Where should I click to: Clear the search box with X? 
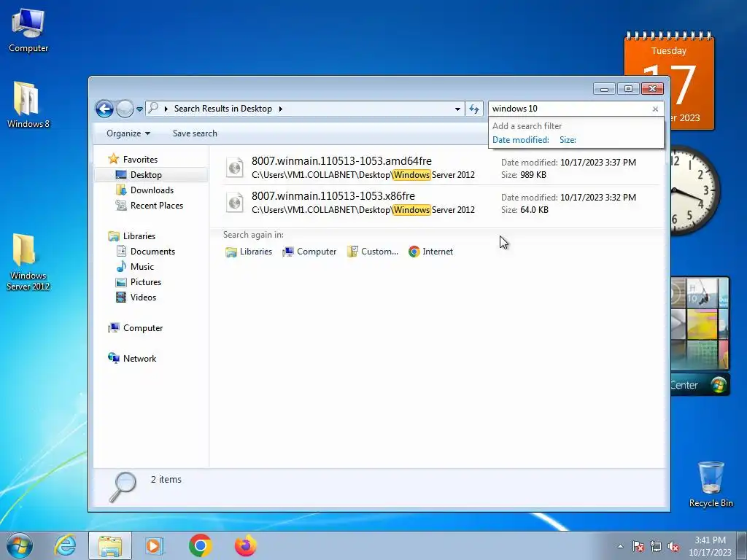pyautogui.click(x=655, y=109)
